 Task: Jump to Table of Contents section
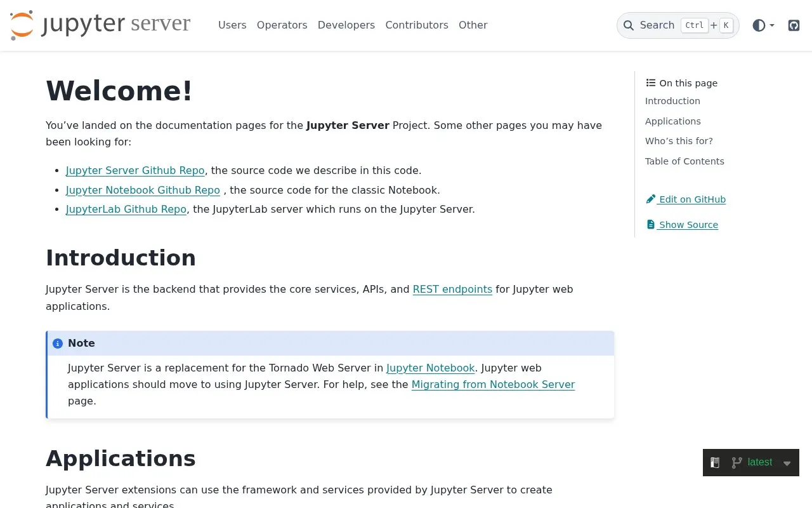click(684, 161)
